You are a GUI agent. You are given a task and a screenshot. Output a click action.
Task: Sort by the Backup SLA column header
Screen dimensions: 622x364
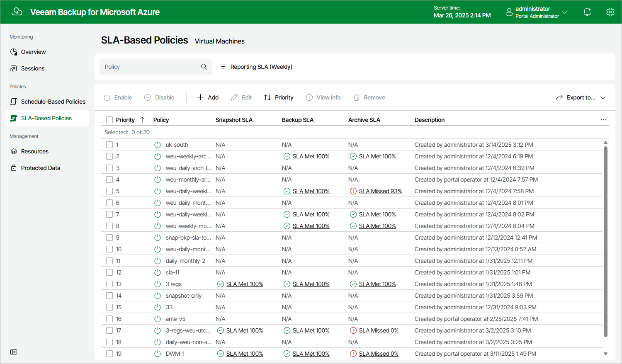point(298,120)
